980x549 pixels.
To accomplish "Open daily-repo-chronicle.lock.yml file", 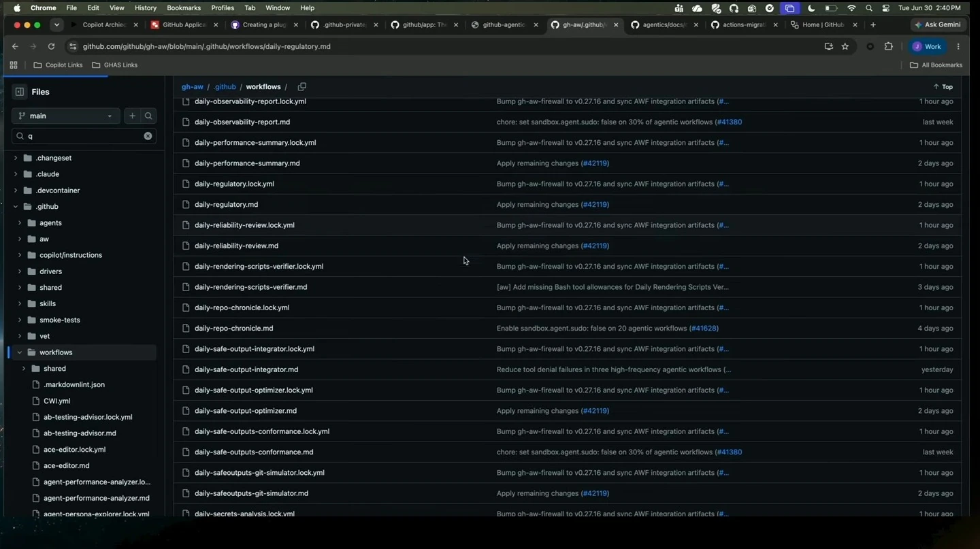I will point(242,307).
